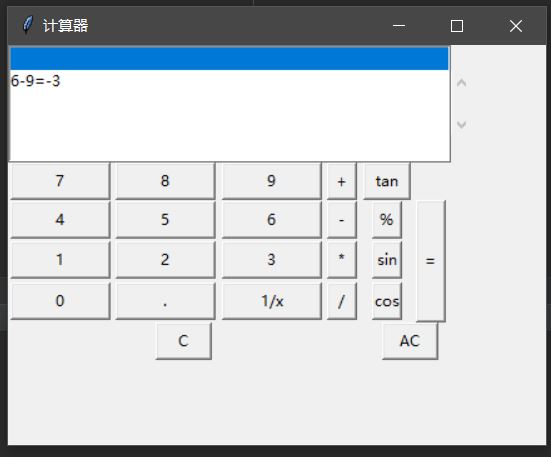This screenshot has height=457, width=551.
Task: Click the AC all-clear button
Action: [410, 341]
